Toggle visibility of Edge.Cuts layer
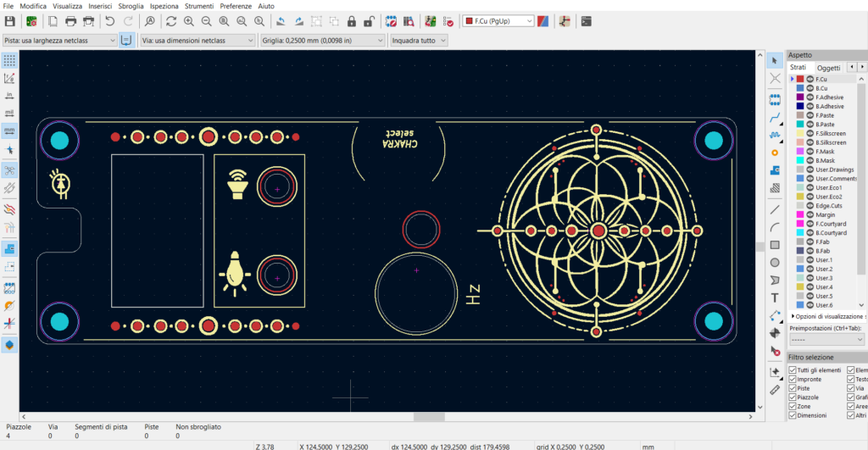 [810, 205]
